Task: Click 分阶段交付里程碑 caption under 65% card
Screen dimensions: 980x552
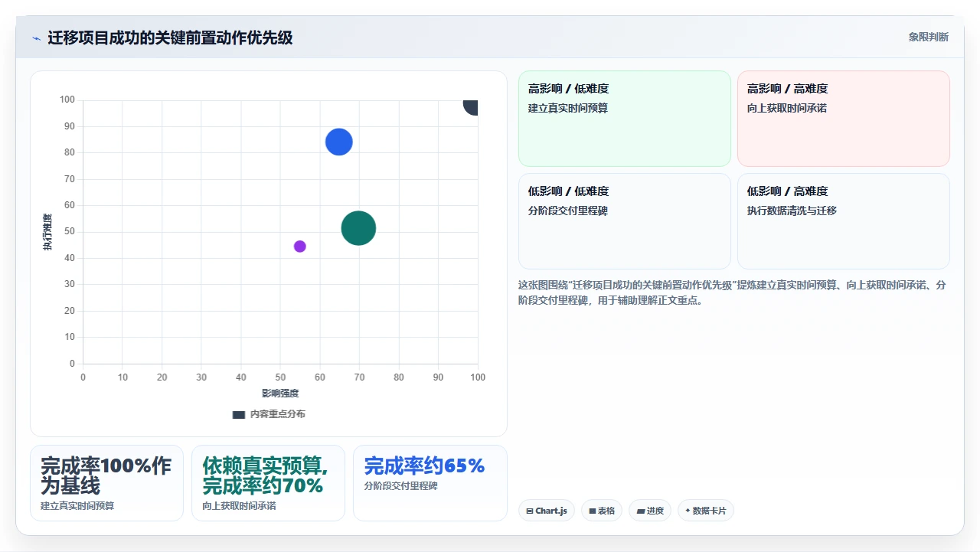Action: pyautogui.click(x=401, y=486)
